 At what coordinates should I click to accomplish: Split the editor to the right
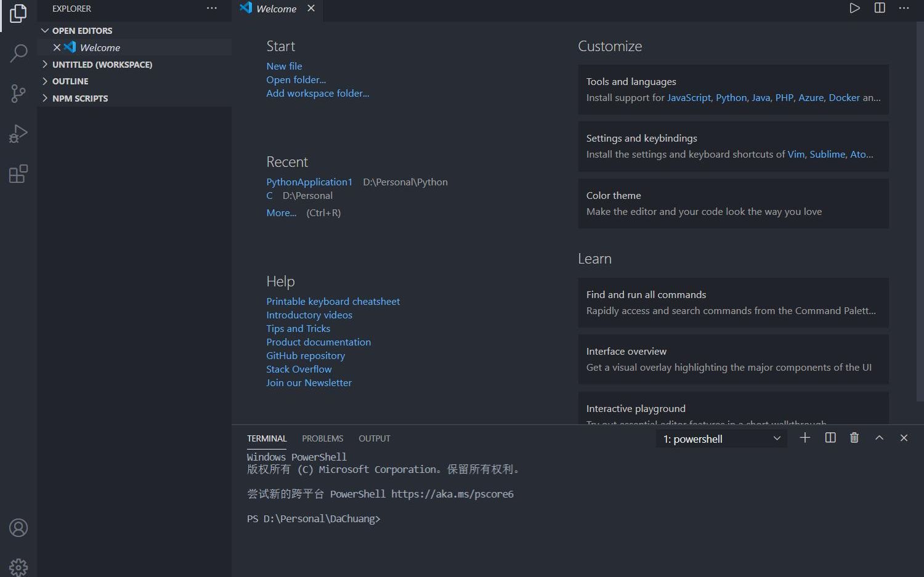point(880,8)
